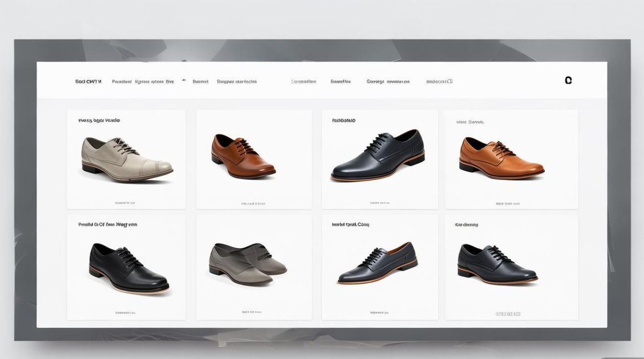Click the caption beneath the tan shoe
The image size is (644, 359).
508,203
